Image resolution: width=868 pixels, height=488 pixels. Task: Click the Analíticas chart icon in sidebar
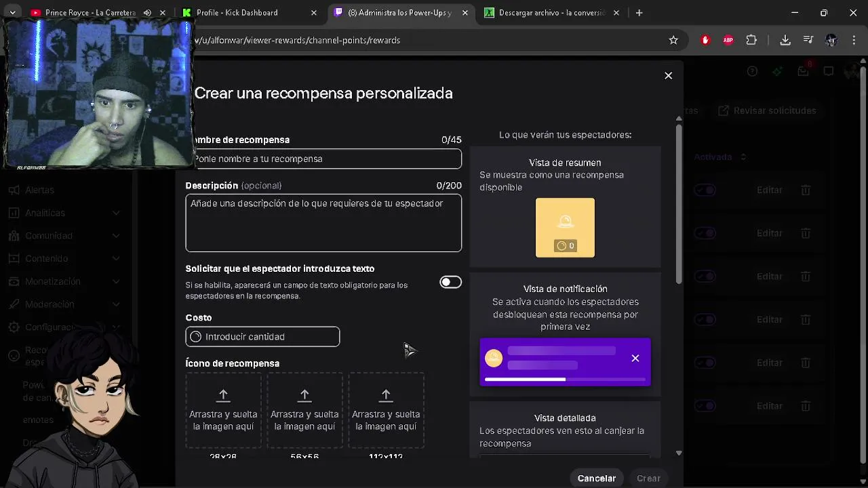(14, 213)
